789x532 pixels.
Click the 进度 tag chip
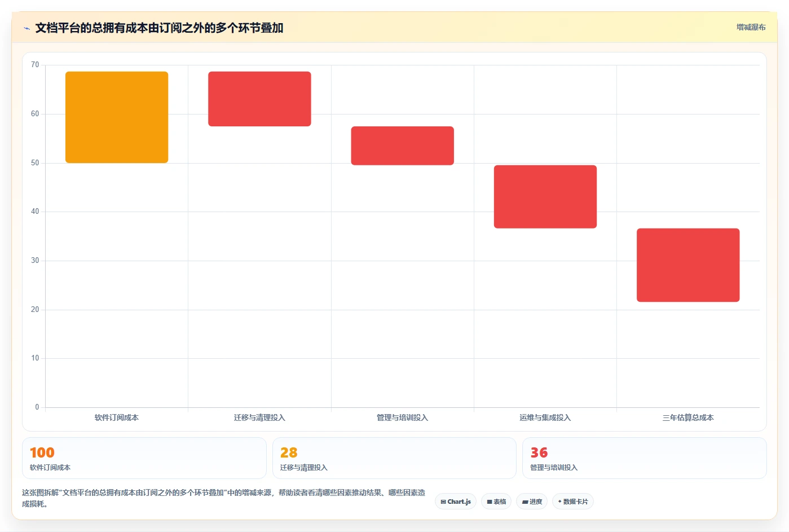[532, 502]
